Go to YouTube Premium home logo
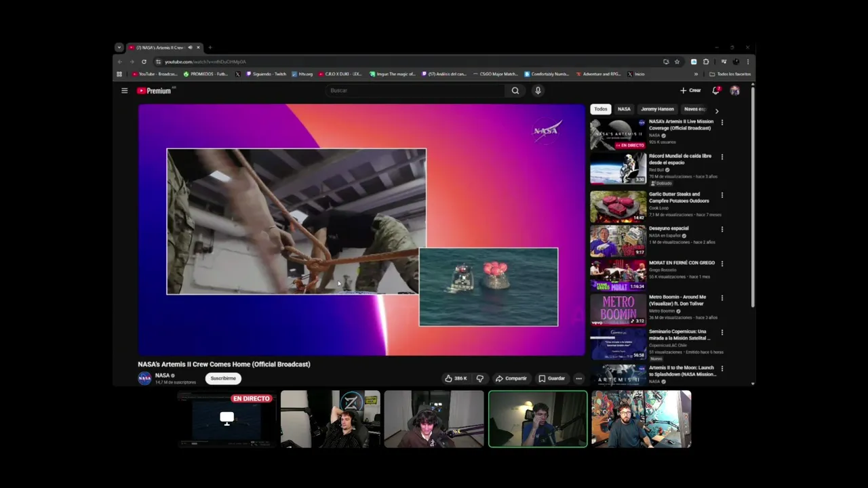 (x=155, y=91)
